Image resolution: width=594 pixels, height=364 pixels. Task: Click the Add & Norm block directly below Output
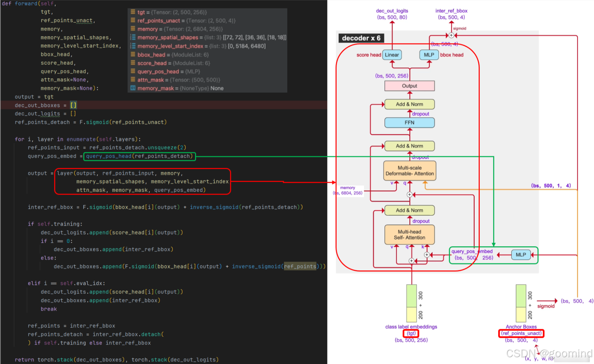click(410, 104)
